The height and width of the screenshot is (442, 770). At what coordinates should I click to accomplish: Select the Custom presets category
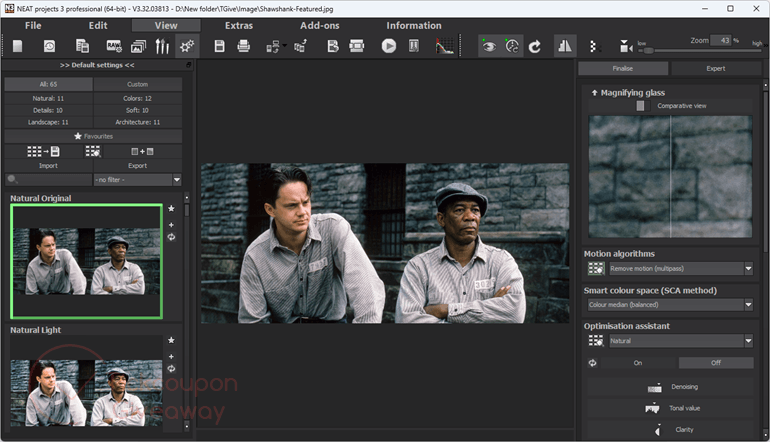click(138, 84)
